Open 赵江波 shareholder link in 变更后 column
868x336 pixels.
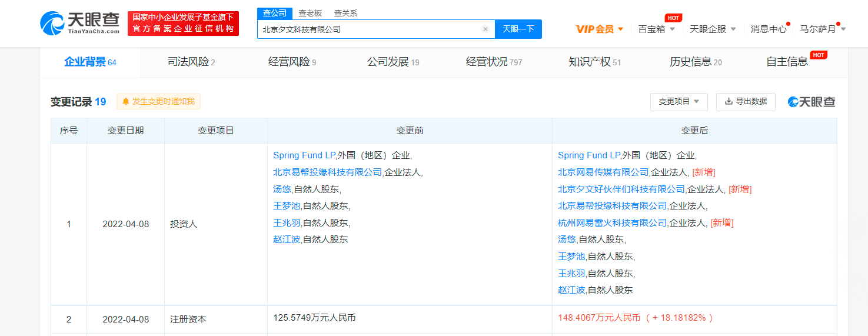tap(571, 290)
